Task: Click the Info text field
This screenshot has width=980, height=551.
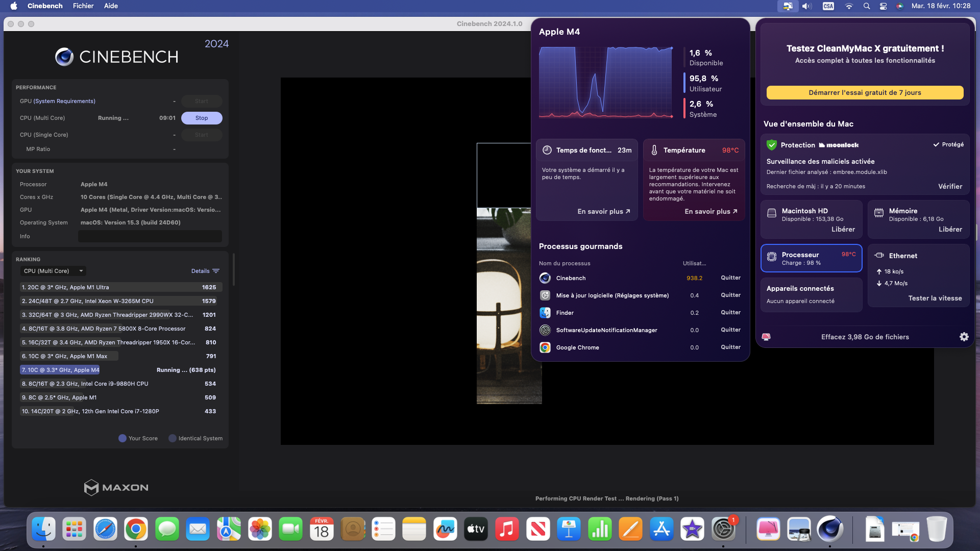Action: (x=150, y=236)
